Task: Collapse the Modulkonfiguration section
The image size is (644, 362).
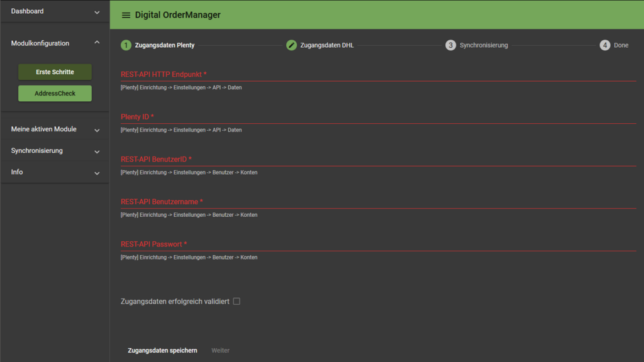Action: pyautogui.click(x=97, y=43)
